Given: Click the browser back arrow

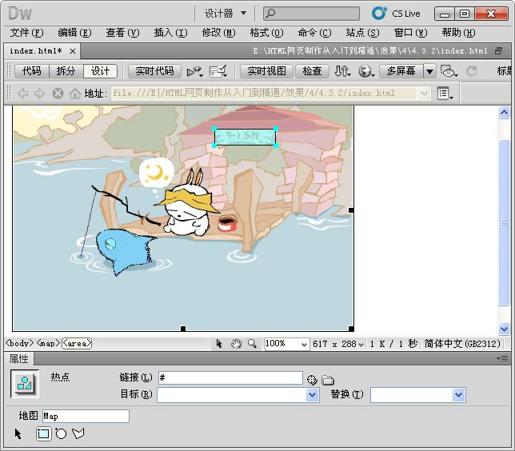Looking at the screenshot, I should (x=23, y=93).
